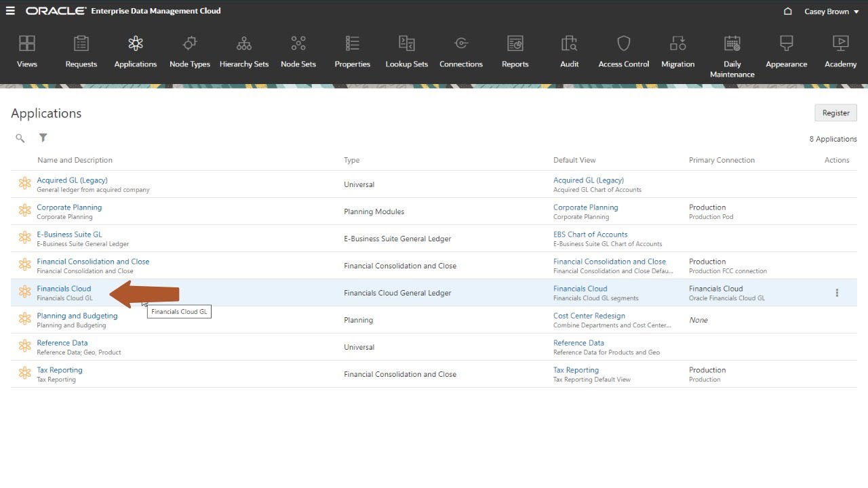Click the 8 Applications count text
Screen dimensions: 868x488
tap(833, 139)
